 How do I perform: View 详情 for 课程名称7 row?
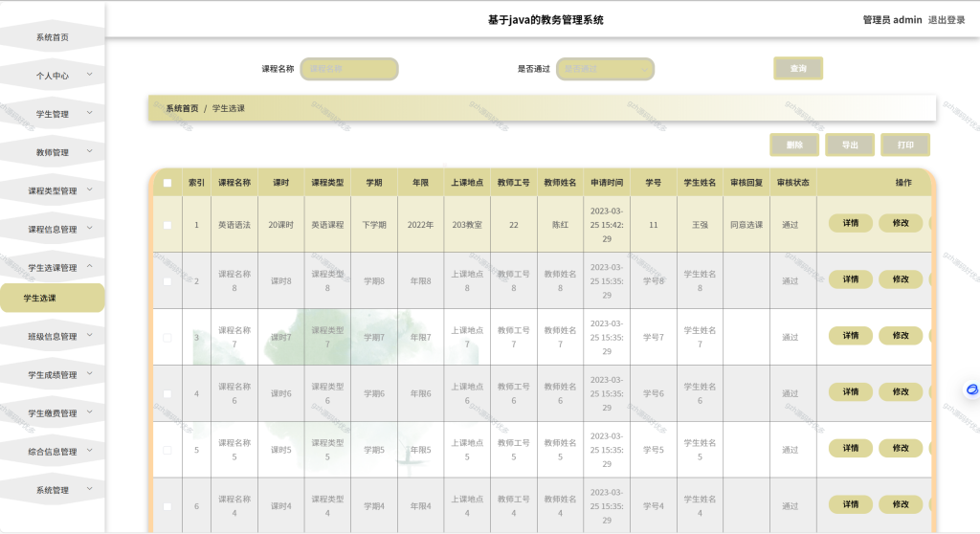pyautogui.click(x=851, y=336)
